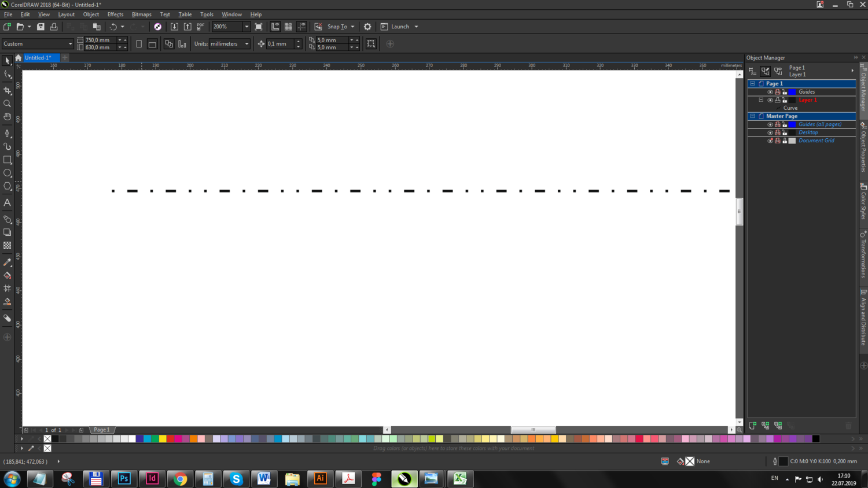Screen dimensions: 868x488
Task: Select the Artistic Media tool
Action: [x=8, y=146]
